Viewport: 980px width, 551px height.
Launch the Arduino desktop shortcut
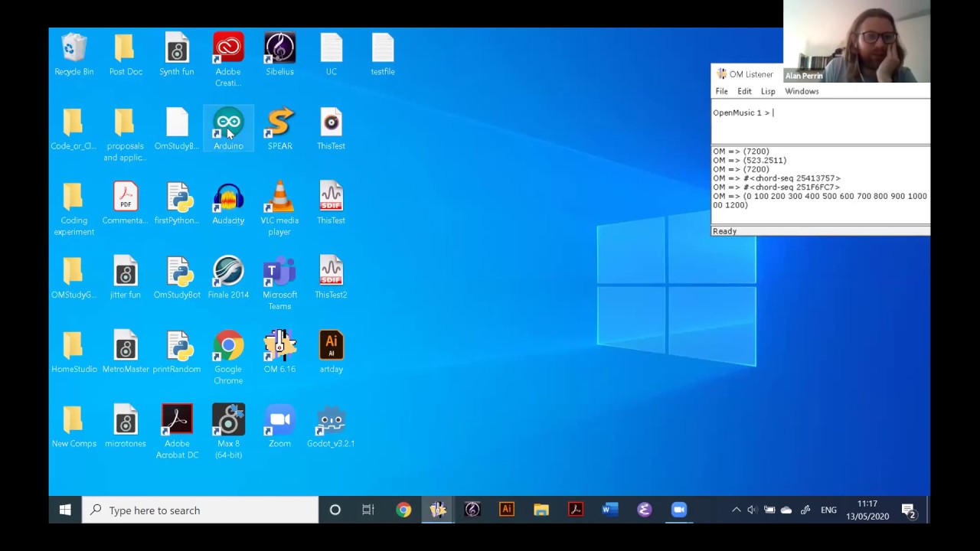pyautogui.click(x=228, y=128)
